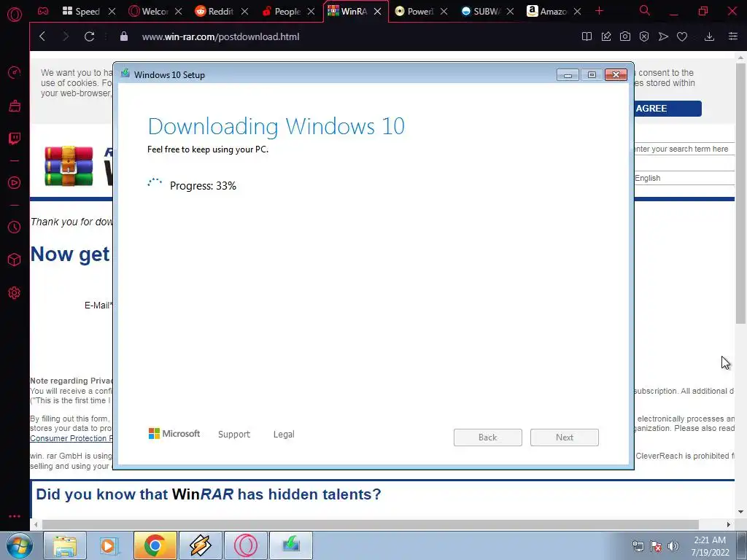Image resolution: width=747 pixels, height=560 pixels.
Task: Click Legal link in Windows 10 Setup
Action: tap(284, 435)
